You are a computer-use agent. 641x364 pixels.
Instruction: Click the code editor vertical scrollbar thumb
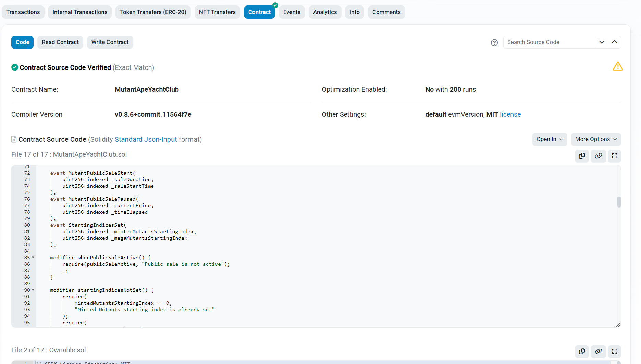[619, 202]
